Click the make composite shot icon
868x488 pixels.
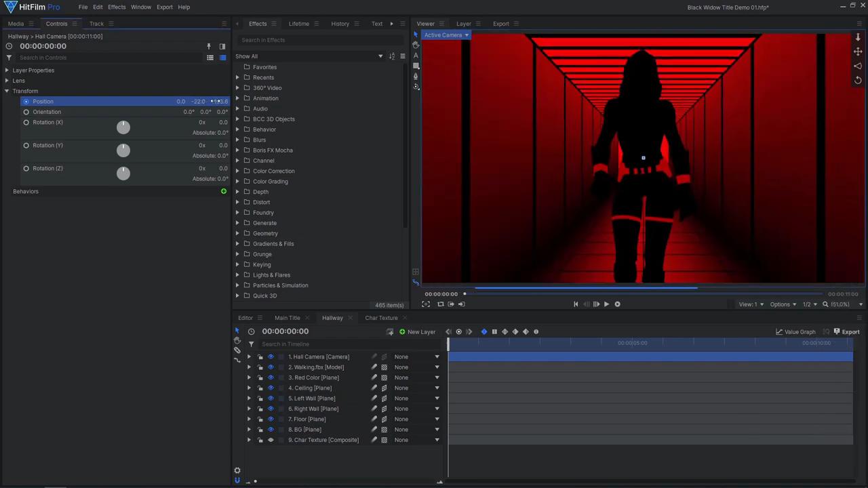(x=390, y=332)
